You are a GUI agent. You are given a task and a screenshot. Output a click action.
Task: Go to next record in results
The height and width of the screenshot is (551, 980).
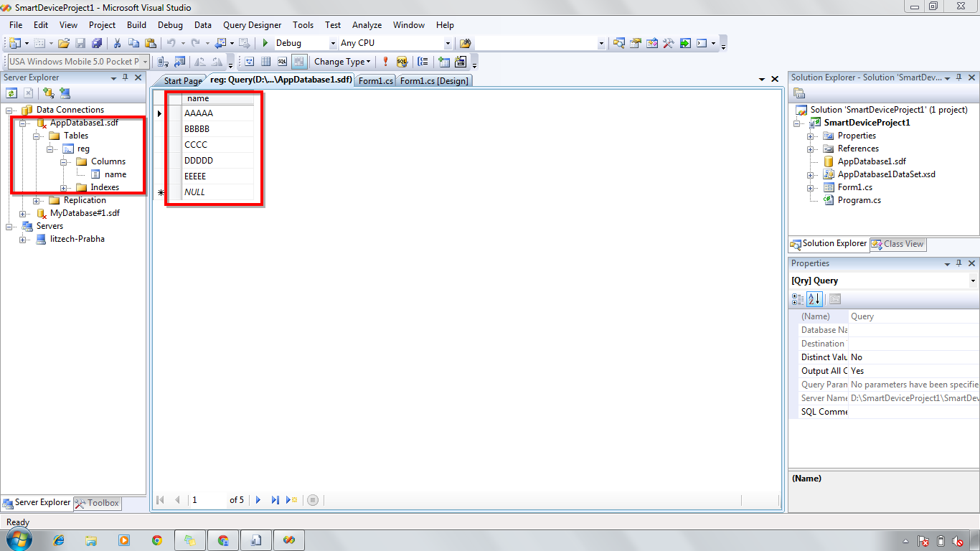258,500
